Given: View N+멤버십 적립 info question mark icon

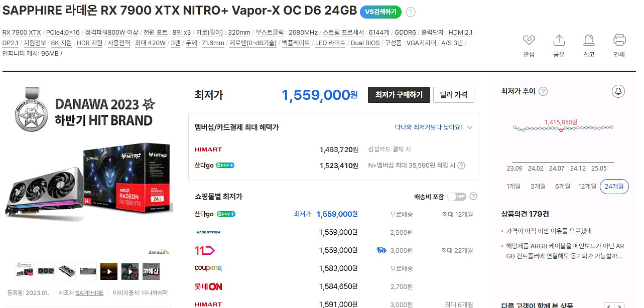Looking at the screenshot, I should [461, 166].
